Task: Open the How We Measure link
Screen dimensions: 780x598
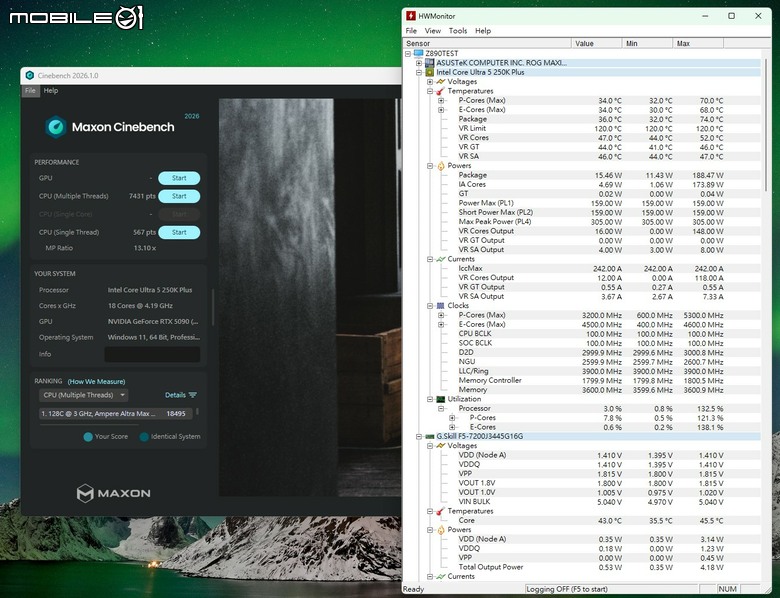Action: 97,382
